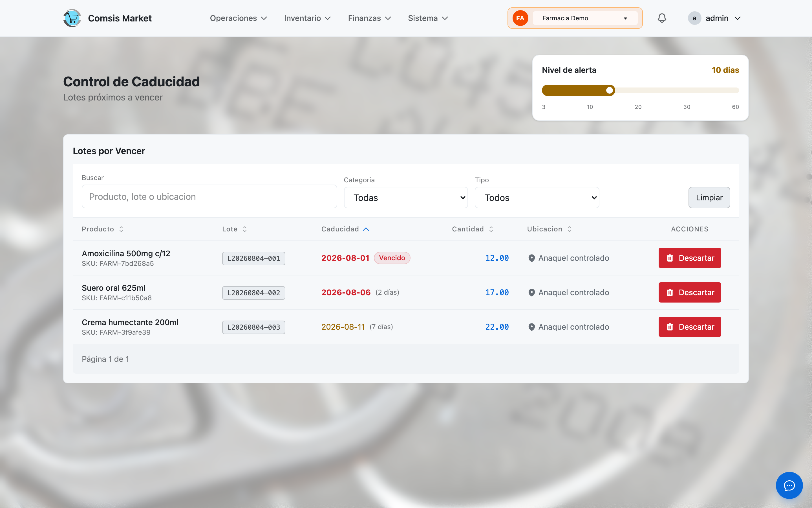Open the Operaciones menu

point(238,18)
